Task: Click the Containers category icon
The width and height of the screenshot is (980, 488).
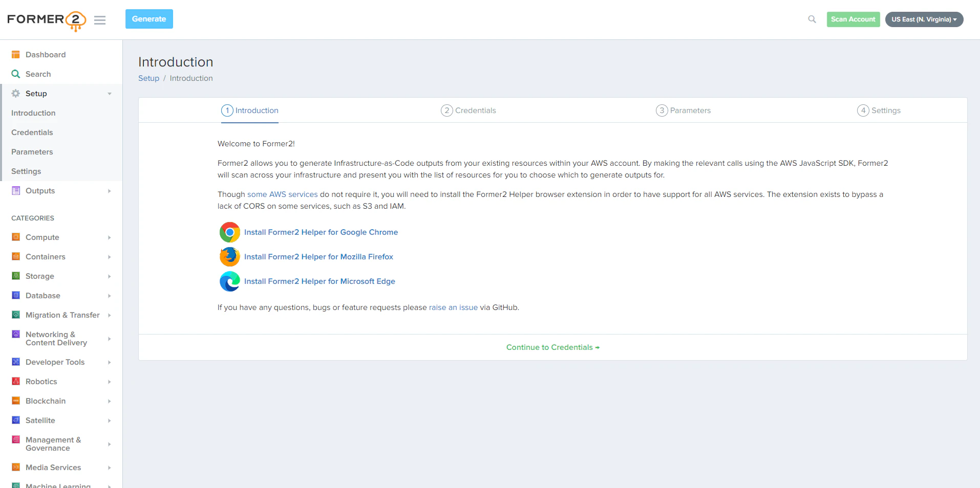Action: (x=16, y=257)
